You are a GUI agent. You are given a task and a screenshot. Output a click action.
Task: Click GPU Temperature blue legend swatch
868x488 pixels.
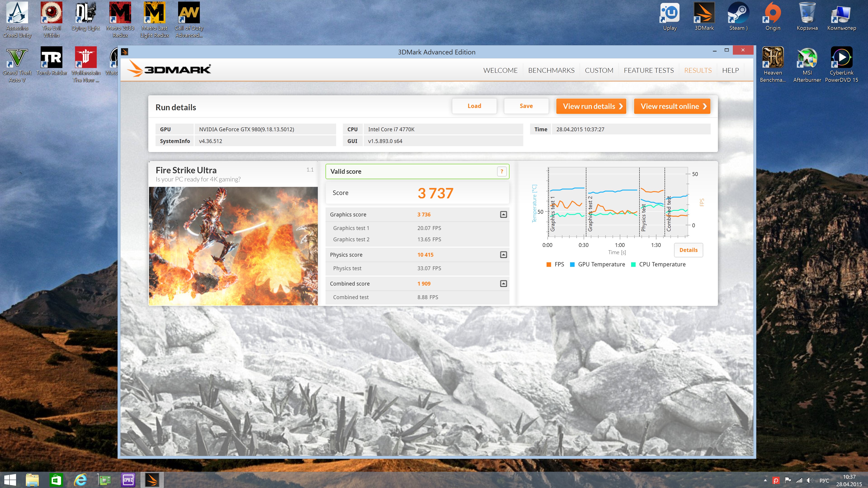(572, 265)
